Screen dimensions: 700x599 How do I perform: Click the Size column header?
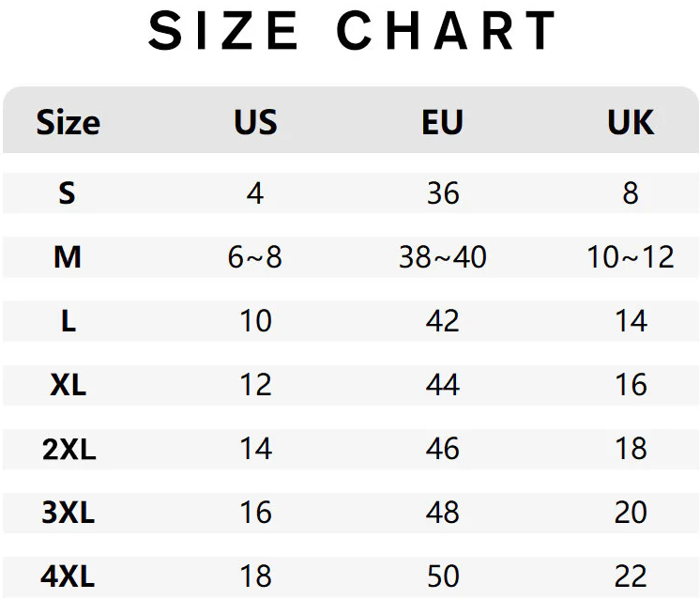coord(68,122)
